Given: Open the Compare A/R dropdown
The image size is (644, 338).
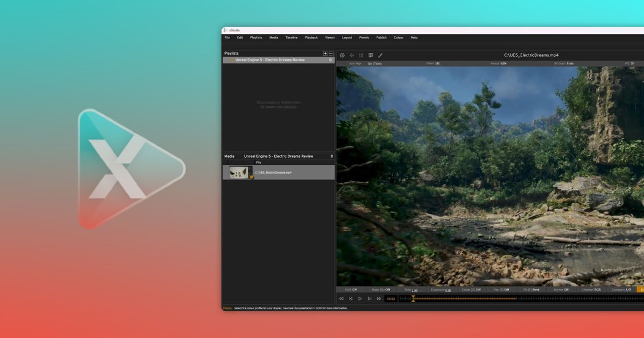Looking at the screenshot, I should click(x=621, y=290).
